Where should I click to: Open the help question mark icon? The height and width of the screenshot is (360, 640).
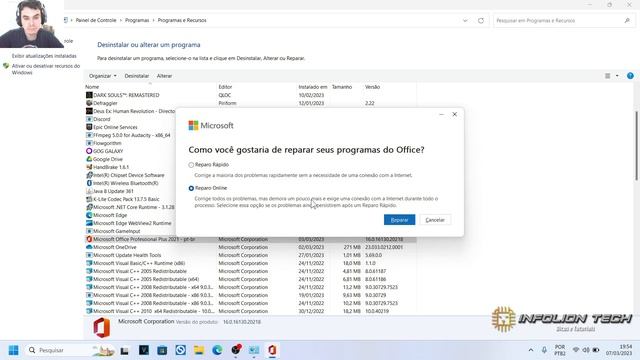click(630, 76)
